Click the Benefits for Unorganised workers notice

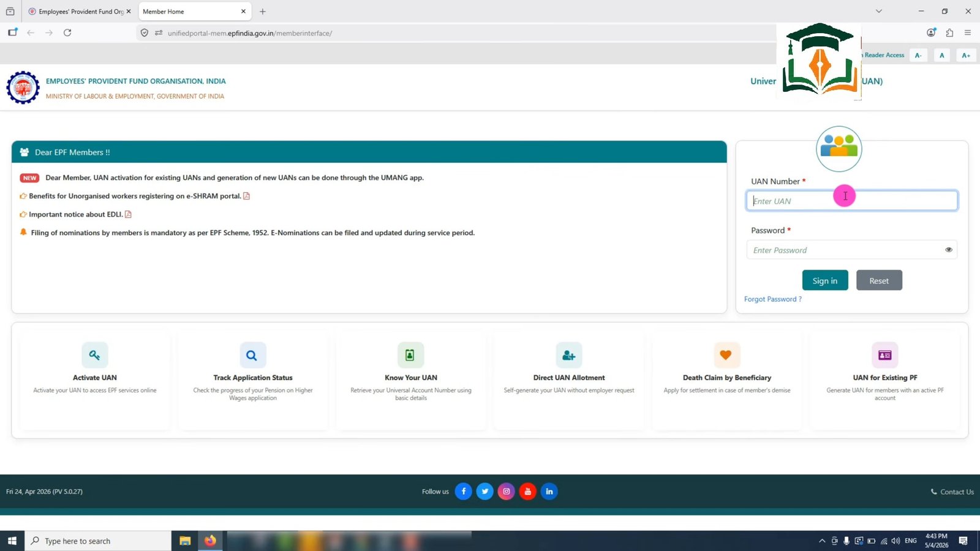[135, 196]
